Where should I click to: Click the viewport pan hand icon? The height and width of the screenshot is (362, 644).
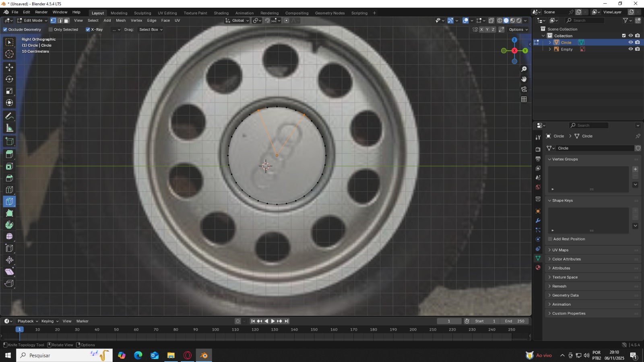click(524, 79)
